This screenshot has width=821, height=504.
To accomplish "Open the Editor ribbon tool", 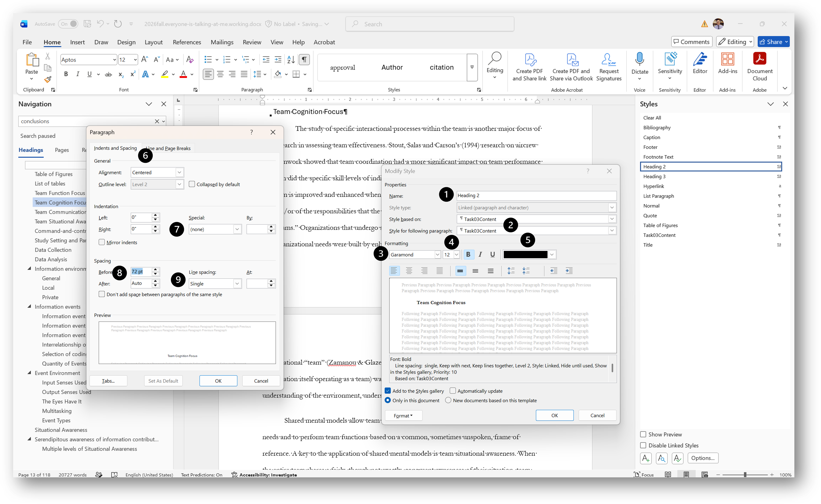I will [700, 63].
